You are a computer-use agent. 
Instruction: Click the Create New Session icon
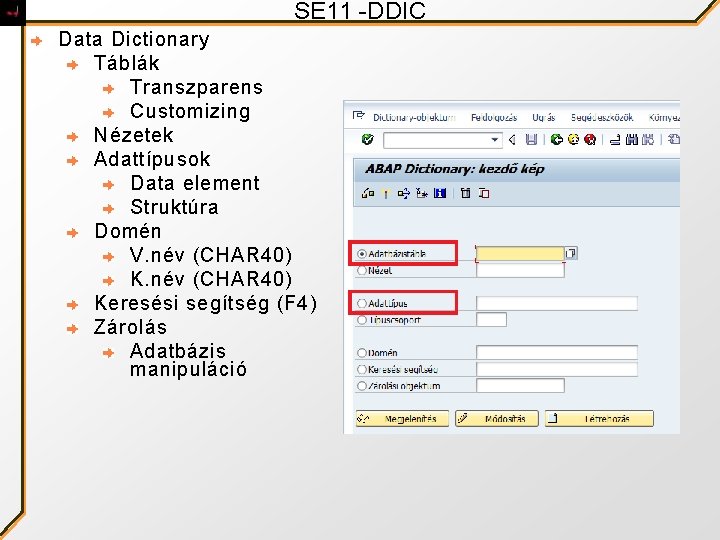674,140
